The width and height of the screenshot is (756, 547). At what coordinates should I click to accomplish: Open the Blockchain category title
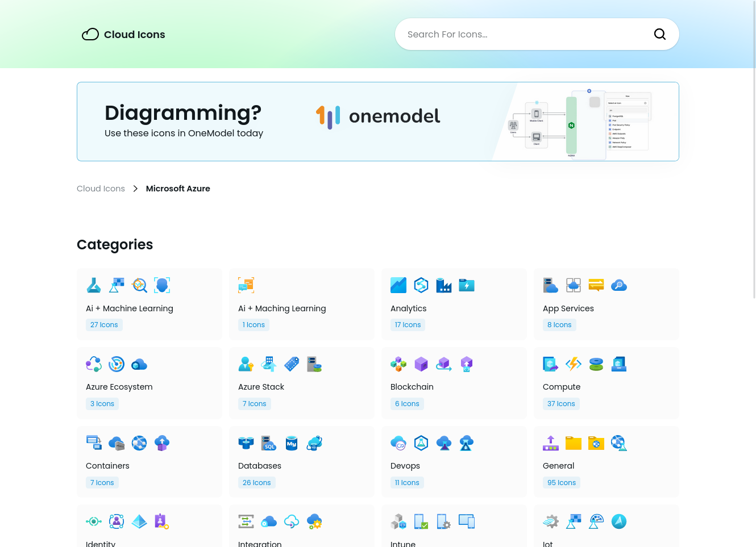pyautogui.click(x=412, y=387)
